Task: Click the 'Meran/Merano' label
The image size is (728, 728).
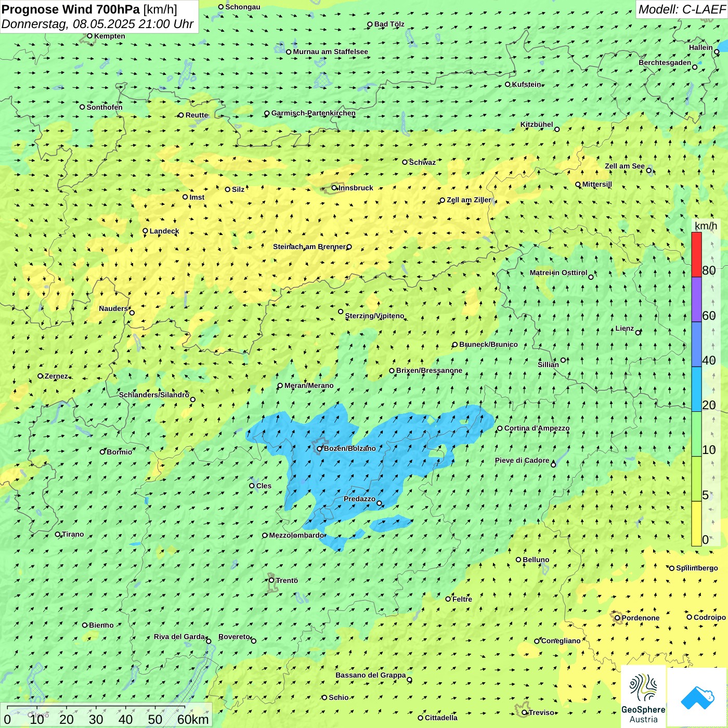Action: tap(309, 385)
